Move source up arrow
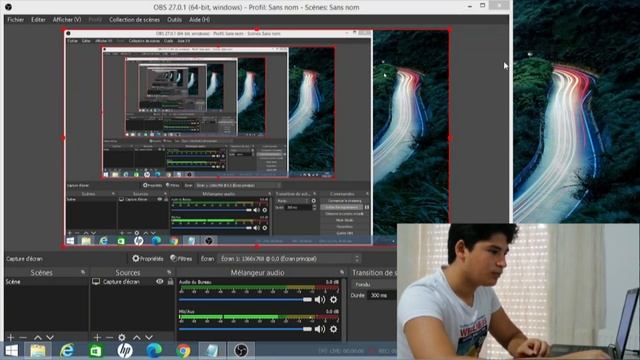Image resolution: width=640 pixels, height=360 pixels. (137, 338)
